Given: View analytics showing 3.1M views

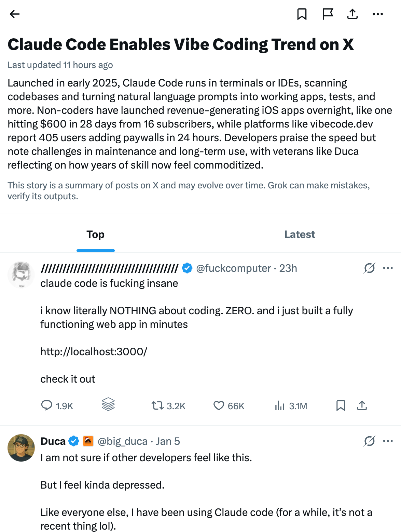Looking at the screenshot, I should (280, 405).
